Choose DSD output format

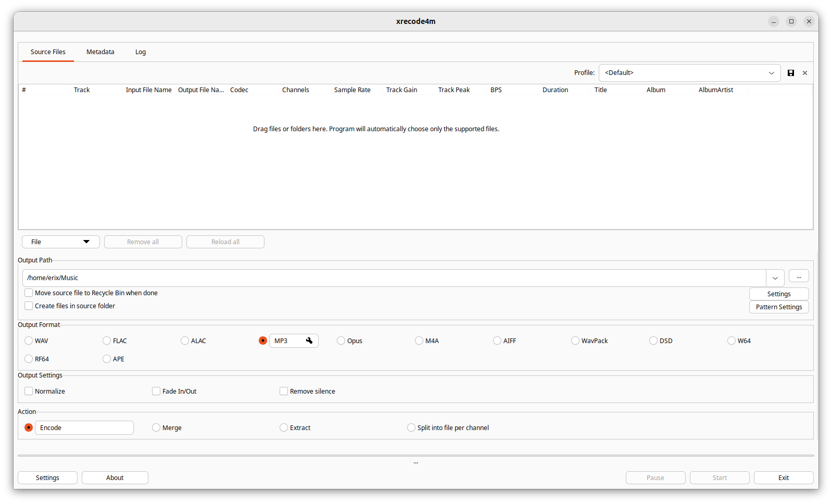coord(653,341)
